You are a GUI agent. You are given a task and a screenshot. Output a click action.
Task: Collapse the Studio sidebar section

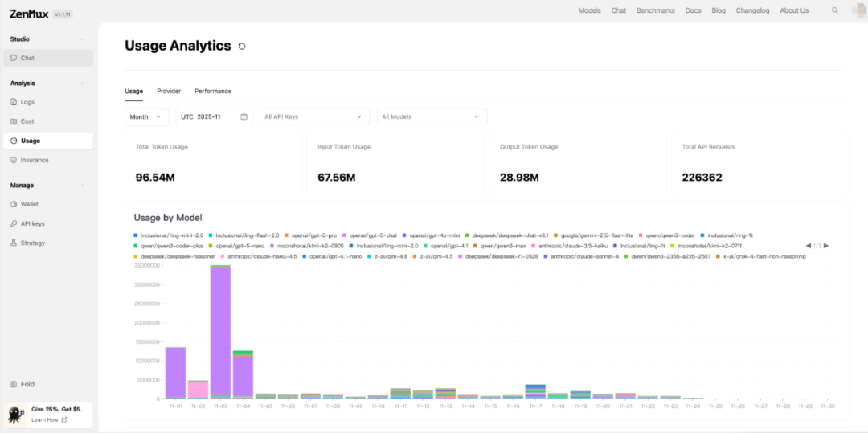coord(83,39)
